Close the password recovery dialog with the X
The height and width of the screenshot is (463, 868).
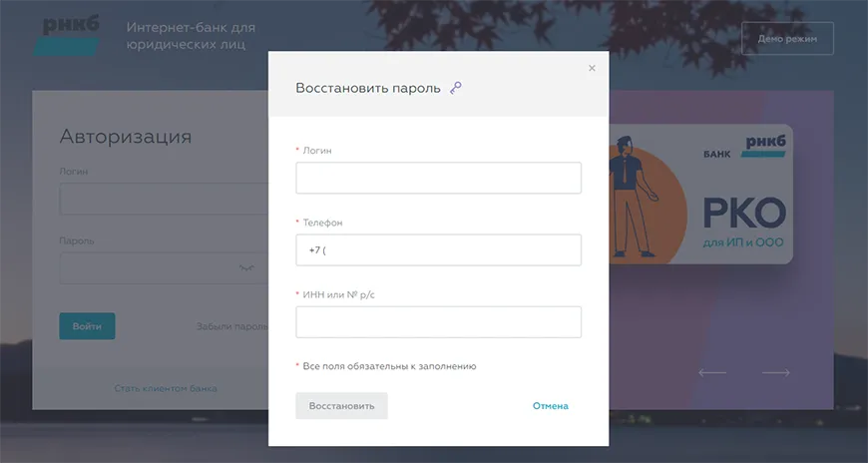592,68
